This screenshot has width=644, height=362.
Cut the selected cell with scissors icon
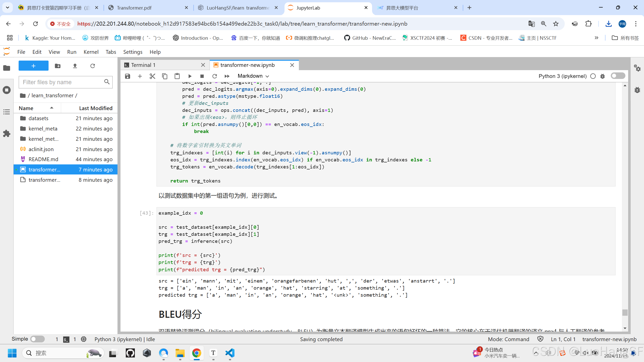click(x=152, y=76)
